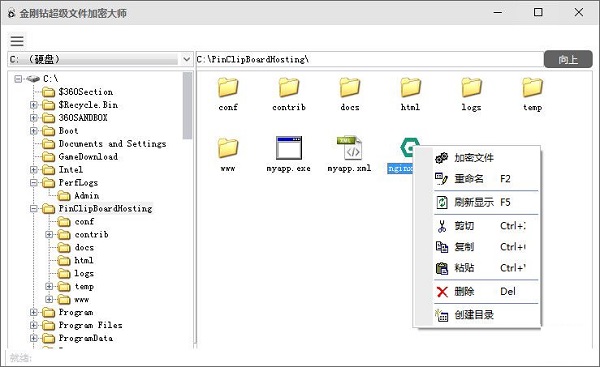Choose 创建目录 from the context menu
Viewport: 600px width, 367px height.
click(x=486, y=315)
